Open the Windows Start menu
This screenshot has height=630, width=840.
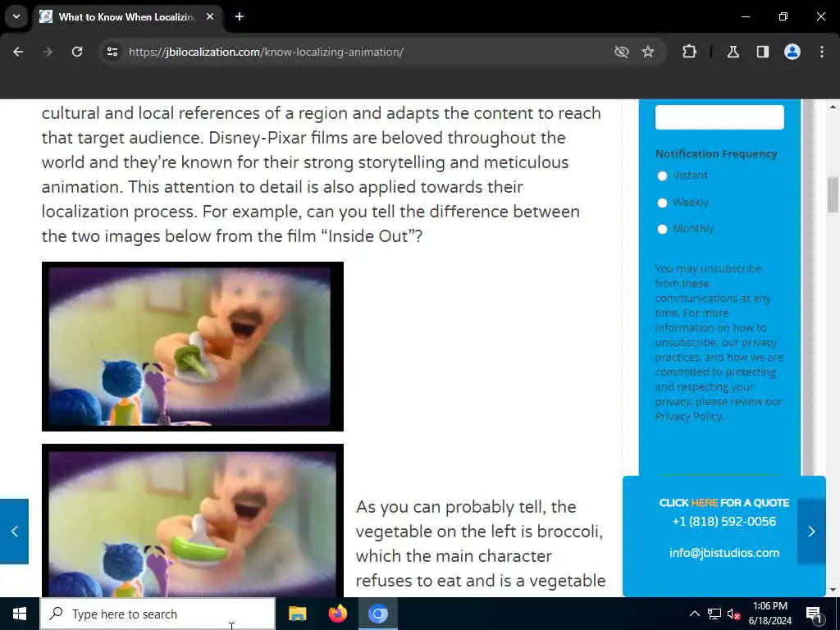20,614
